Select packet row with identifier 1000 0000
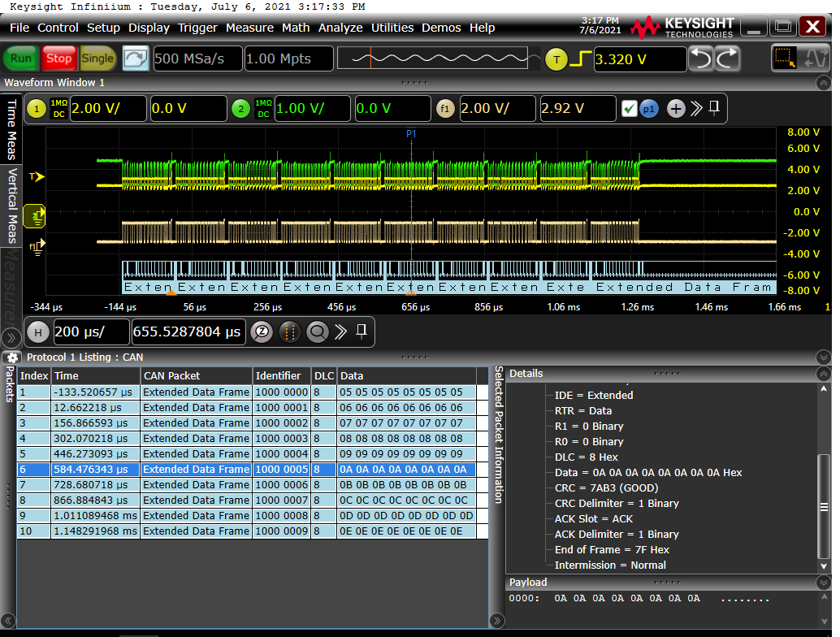Screen dimensions: 840x637 (247, 392)
